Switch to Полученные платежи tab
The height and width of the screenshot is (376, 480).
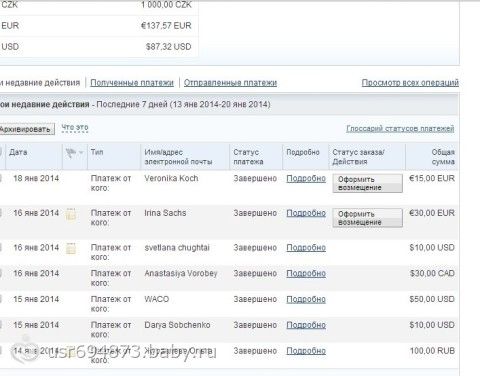tap(132, 83)
